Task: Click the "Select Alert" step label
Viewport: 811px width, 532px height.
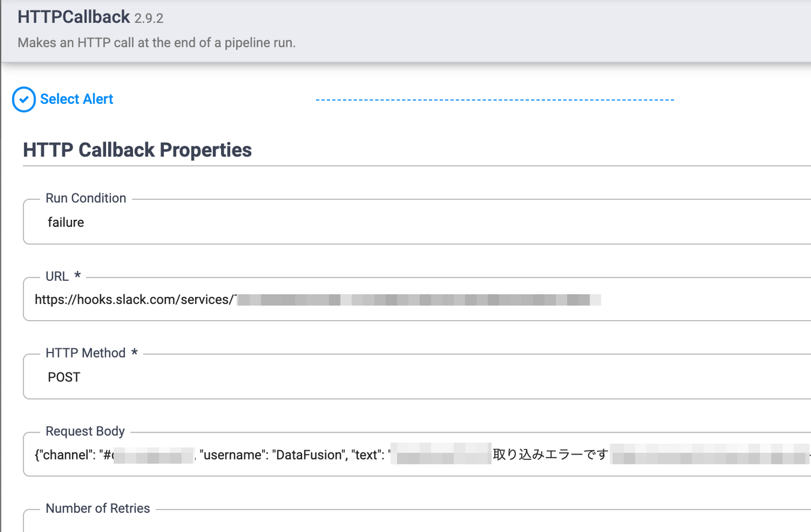Action: point(77,99)
